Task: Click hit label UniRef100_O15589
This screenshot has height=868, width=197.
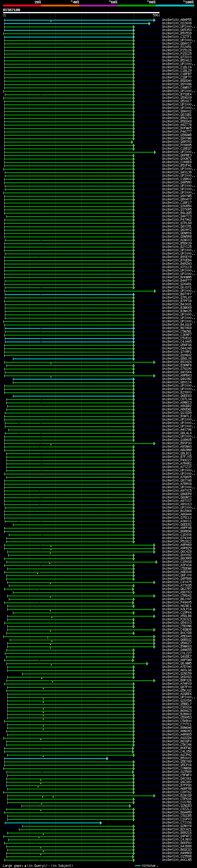Action: tap(177, 772)
